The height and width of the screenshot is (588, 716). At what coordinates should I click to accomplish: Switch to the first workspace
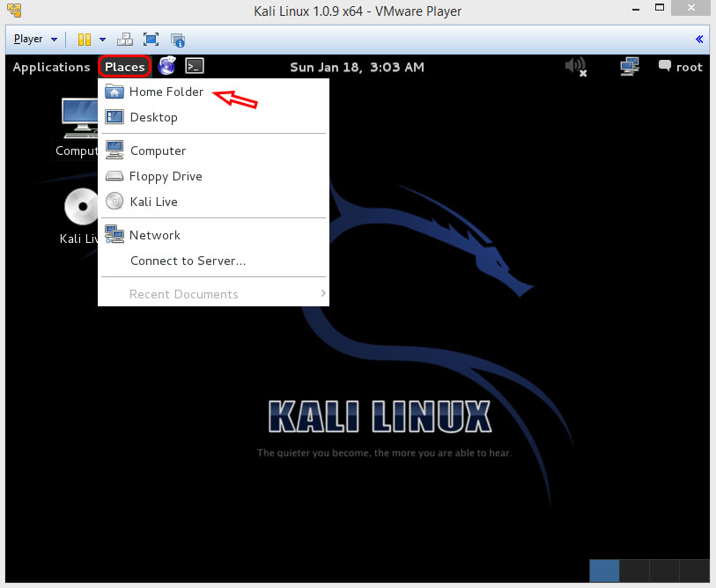click(604, 570)
